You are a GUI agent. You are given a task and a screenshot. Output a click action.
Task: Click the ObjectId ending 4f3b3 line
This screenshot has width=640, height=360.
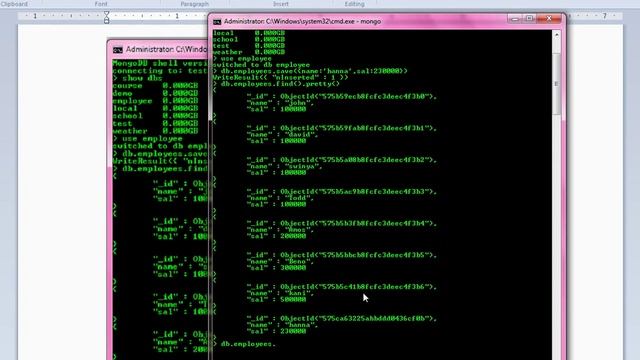point(342,191)
